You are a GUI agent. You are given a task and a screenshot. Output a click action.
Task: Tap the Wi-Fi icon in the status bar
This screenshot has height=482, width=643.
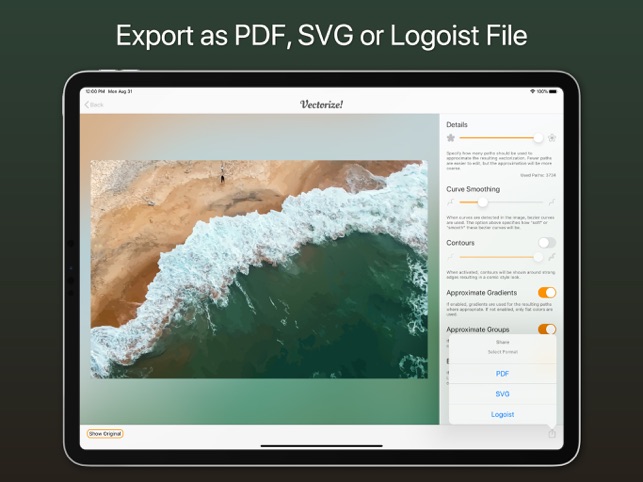(x=532, y=91)
